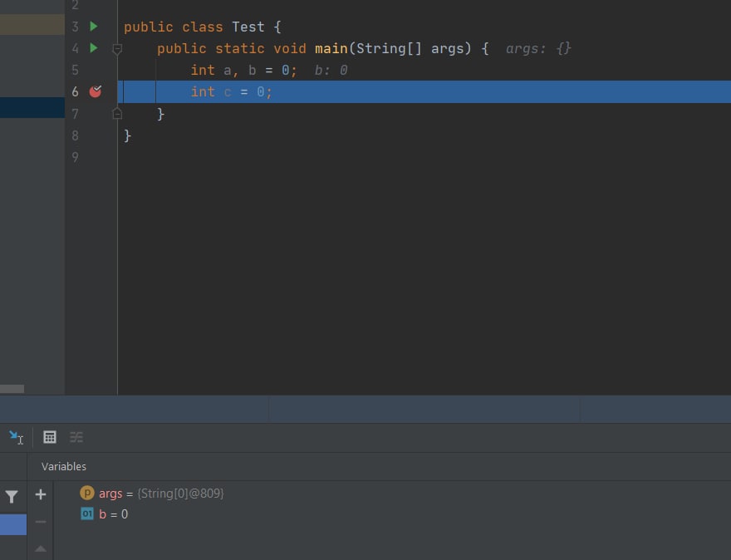Click the inline hint 'args: {}'
Viewport: 731px width, 560px height.
coord(538,48)
